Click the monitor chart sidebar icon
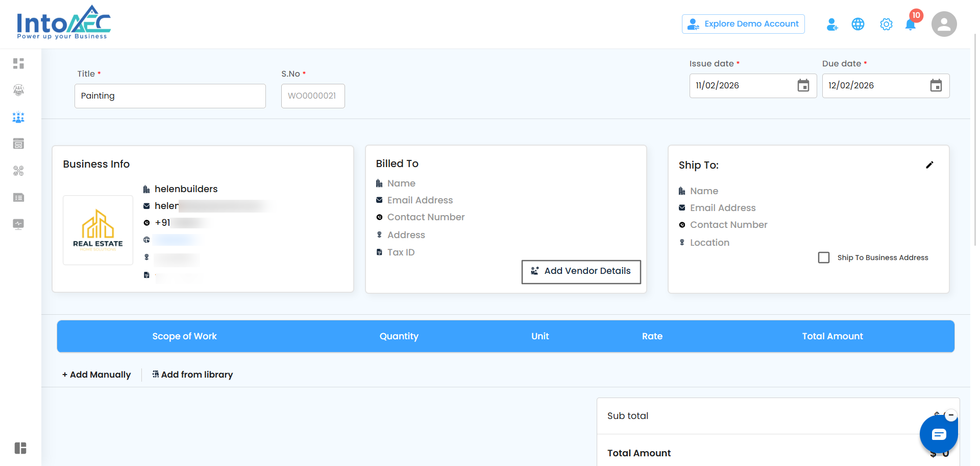 [19, 224]
